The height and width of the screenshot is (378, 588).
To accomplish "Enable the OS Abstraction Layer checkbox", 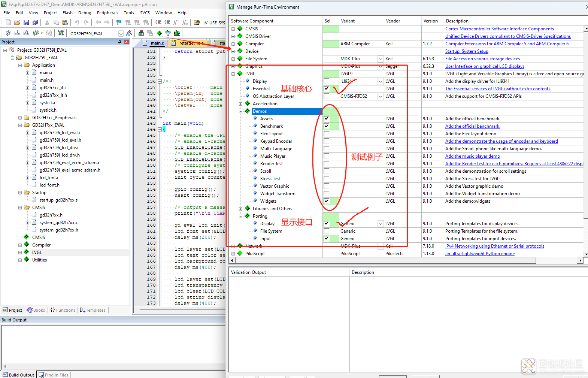I will 327,96.
